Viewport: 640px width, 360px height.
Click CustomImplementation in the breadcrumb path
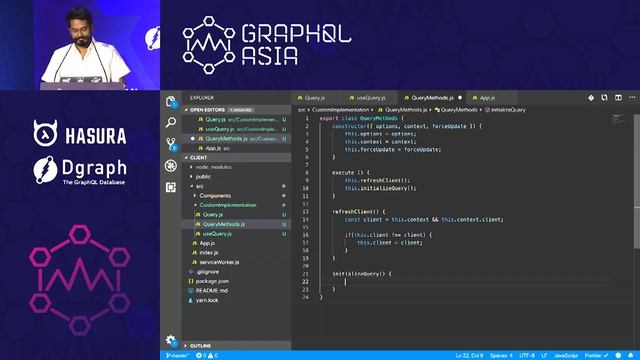[x=340, y=110]
